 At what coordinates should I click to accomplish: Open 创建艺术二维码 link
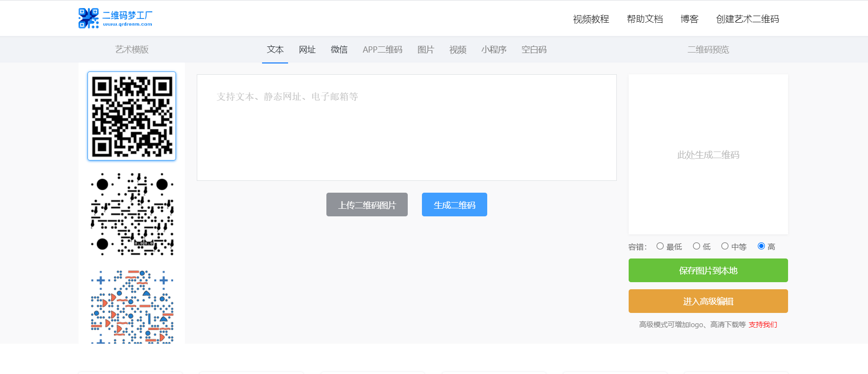[747, 19]
